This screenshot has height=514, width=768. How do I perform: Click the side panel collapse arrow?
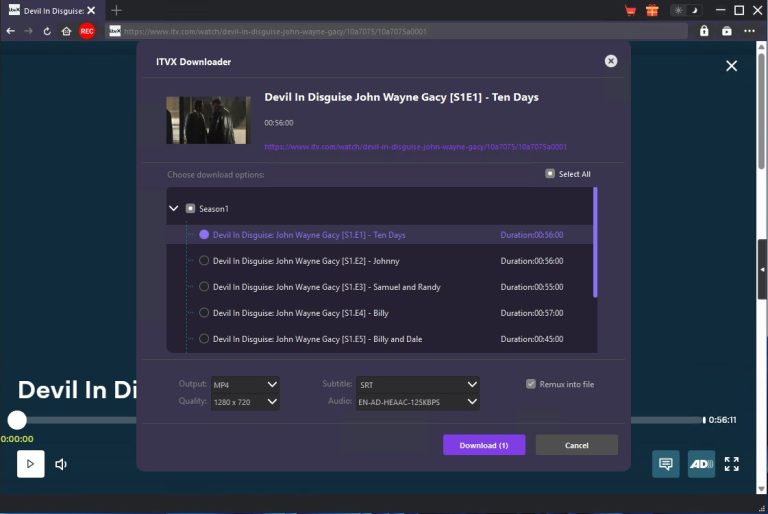pos(763,269)
